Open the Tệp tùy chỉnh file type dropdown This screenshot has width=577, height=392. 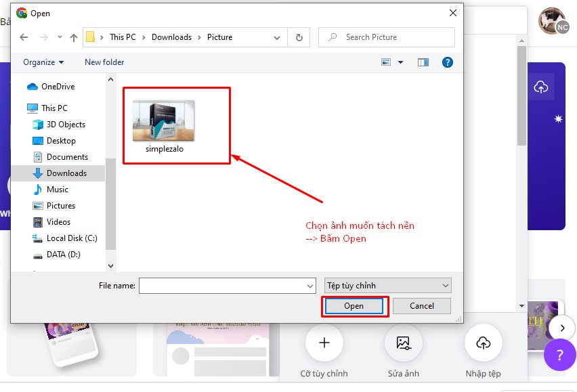[x=388, y=286]
